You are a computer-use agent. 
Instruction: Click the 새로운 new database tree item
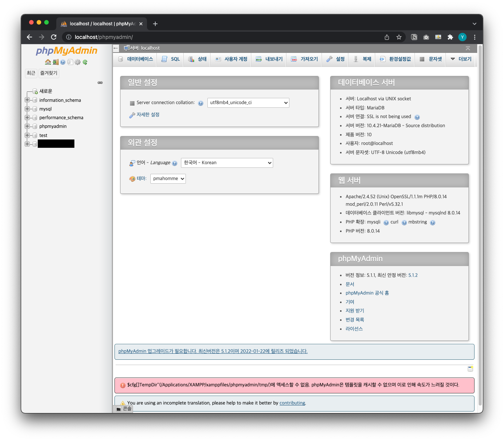coord(46,91)
